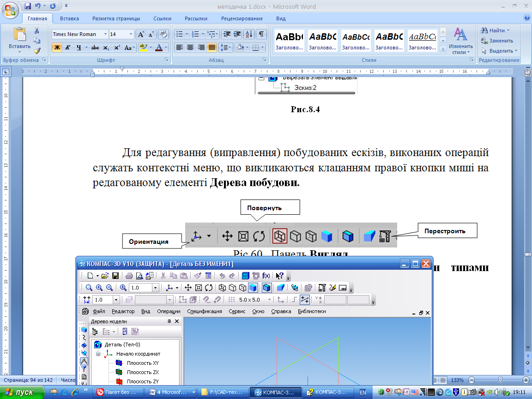Collapse Начало координат node in model tree
Screen dimensions: 532x399
point(98,354)
